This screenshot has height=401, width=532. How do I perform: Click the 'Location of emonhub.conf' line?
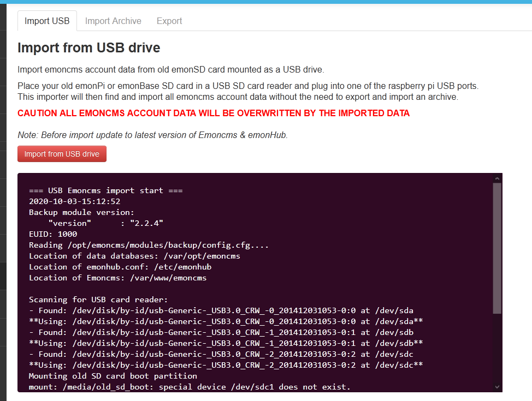coord(120,267)
